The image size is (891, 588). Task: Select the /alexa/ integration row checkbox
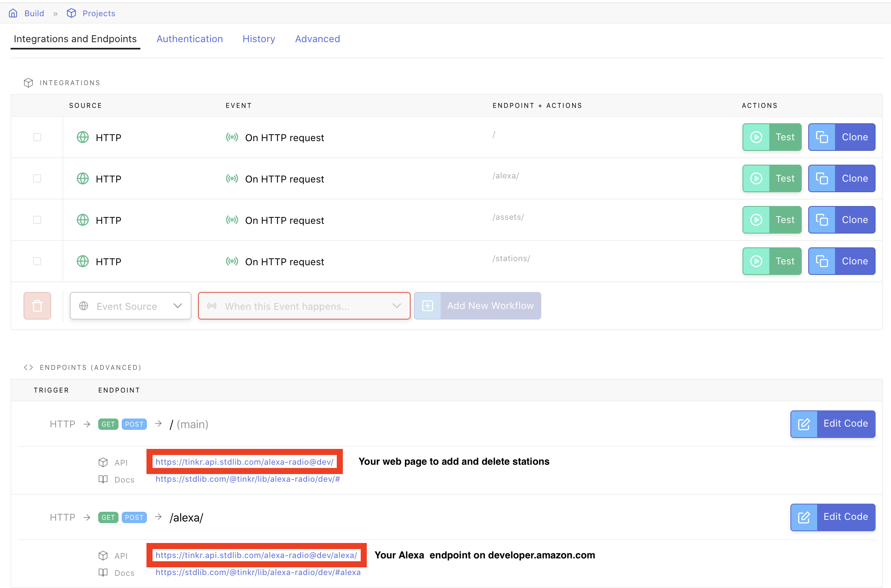click(37, 179)
